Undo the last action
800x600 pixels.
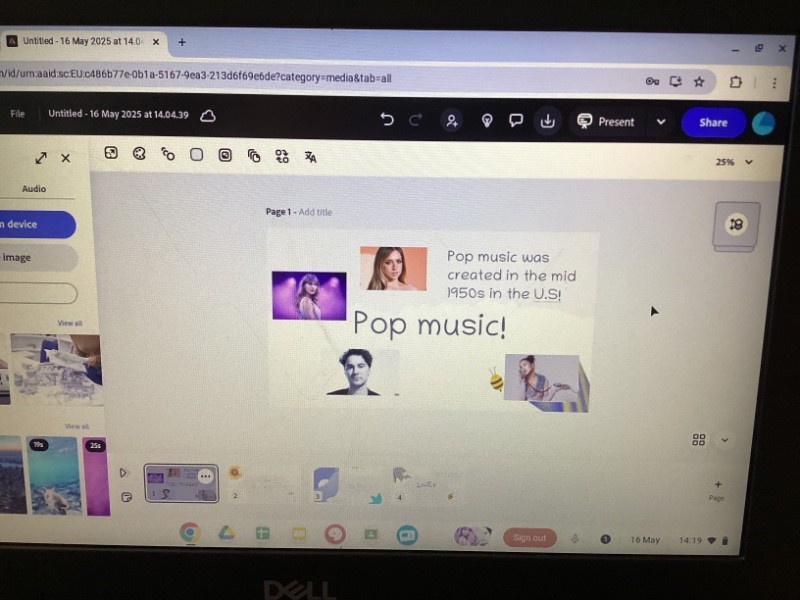387,119
